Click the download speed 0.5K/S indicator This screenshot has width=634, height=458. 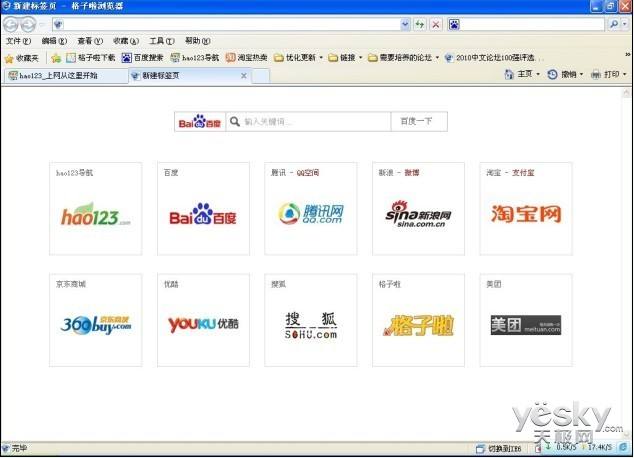[x=561, y=447]
